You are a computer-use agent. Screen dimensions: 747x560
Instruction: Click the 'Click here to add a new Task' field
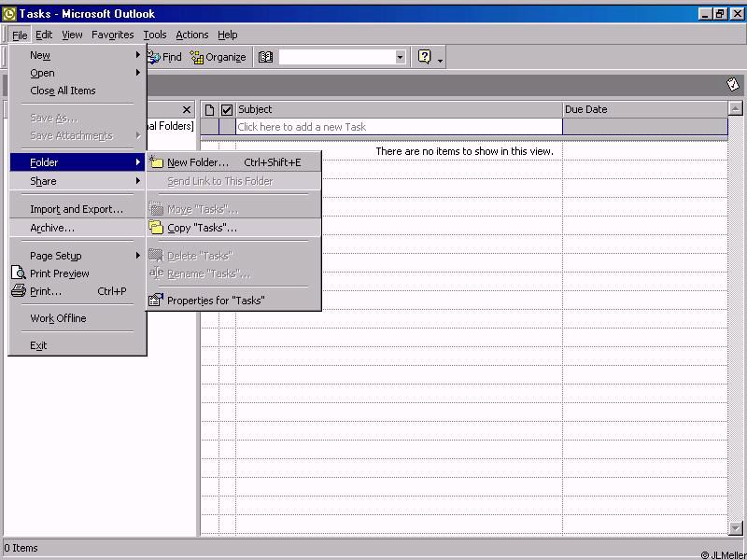(x=398, y=127)
